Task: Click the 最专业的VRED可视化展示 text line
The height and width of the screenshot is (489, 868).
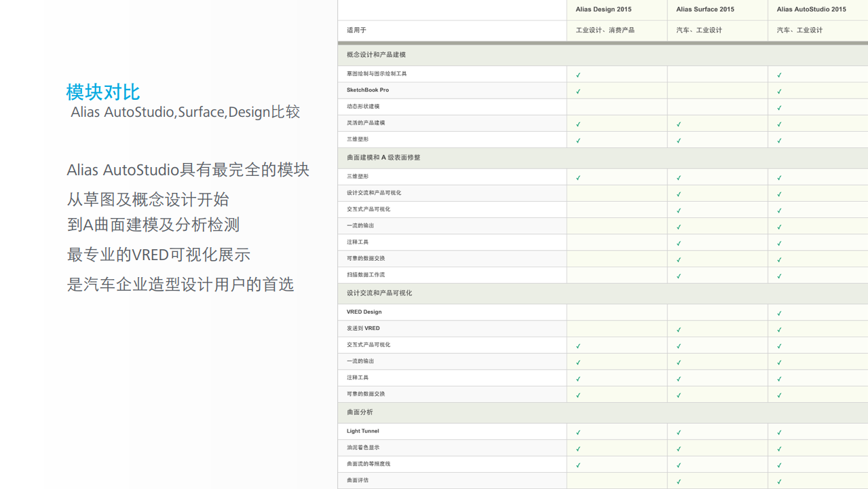Action: point(159,255)
